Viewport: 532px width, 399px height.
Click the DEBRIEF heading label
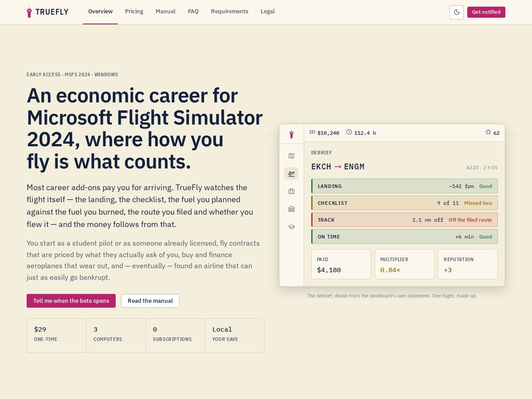pyautogui.click(x=321, y=153)
